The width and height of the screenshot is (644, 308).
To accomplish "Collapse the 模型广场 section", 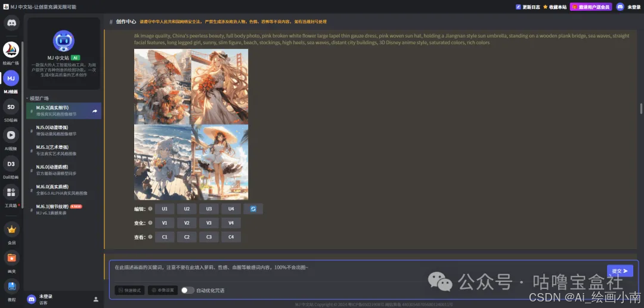I will (38, 98).
